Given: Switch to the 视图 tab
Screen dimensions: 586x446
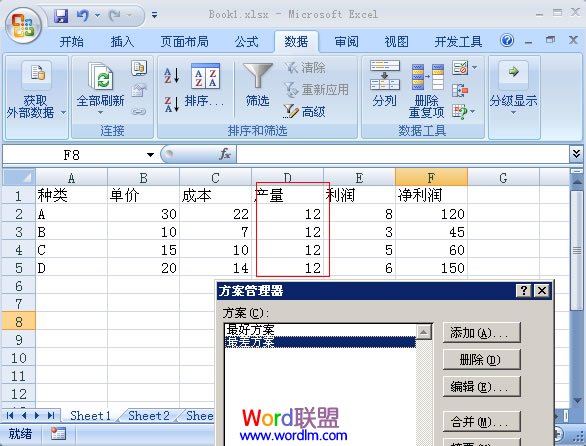Looking at the screenshot, I should point(397,41).
